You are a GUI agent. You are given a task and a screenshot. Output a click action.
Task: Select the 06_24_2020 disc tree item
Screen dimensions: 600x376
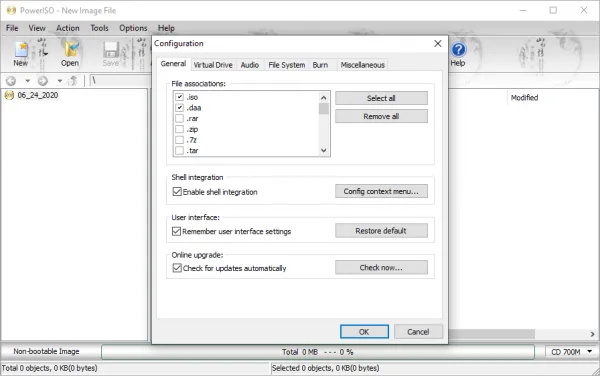(x=38, y=95)
